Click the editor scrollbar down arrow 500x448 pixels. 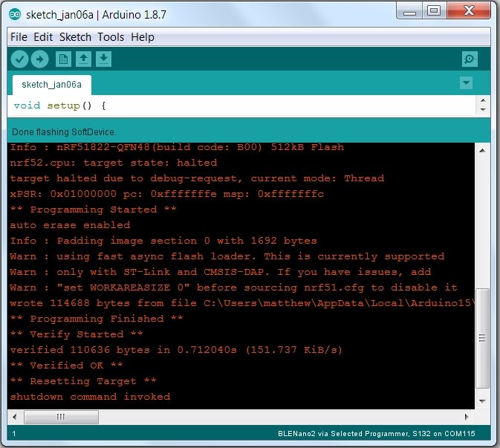483,110
